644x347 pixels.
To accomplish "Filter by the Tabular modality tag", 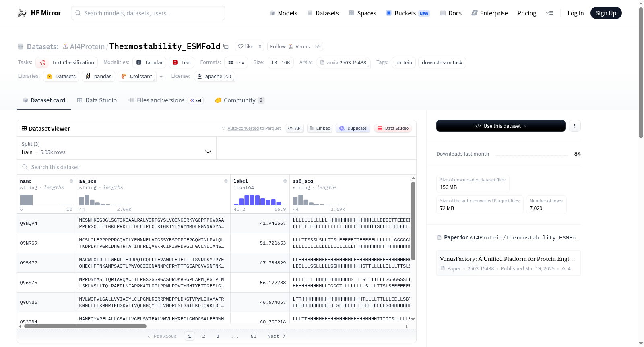I will point(149,63).
